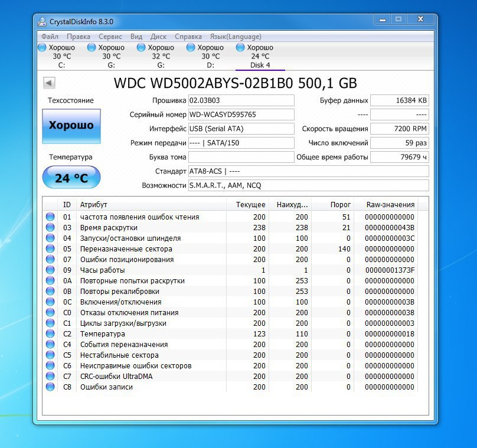This screenshot has height=448, width=477.
Task: Click the status orb for row 04
Action: (50, 238)
